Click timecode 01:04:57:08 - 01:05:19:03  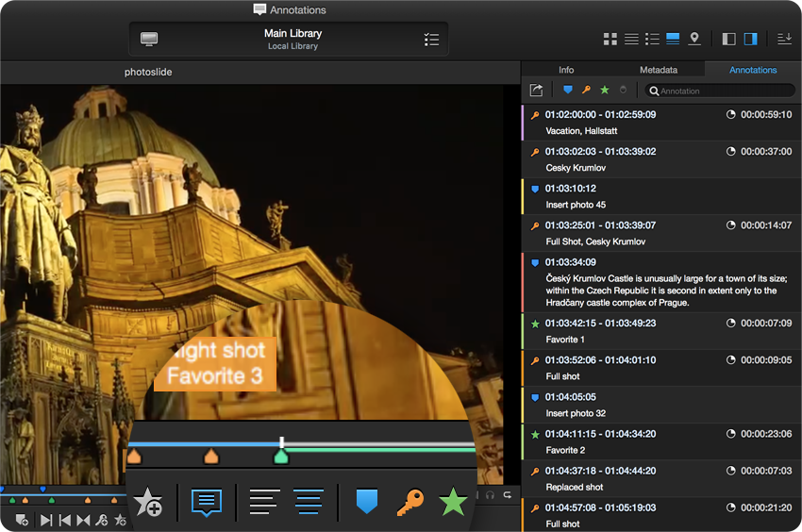click(x=600, y=508)
